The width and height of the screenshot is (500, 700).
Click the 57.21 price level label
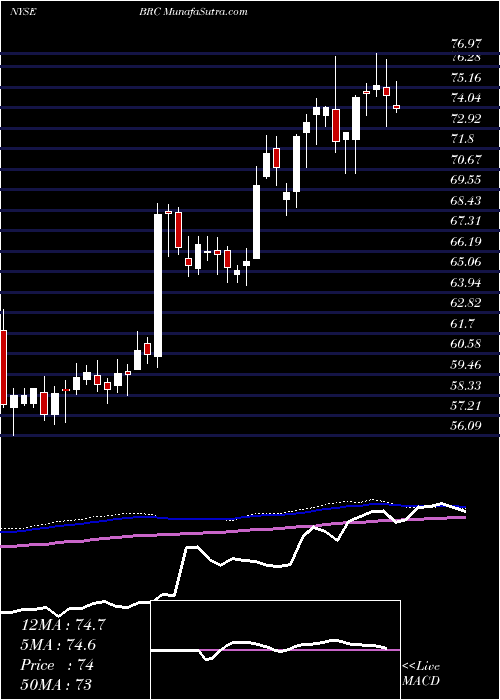(467, 405)
